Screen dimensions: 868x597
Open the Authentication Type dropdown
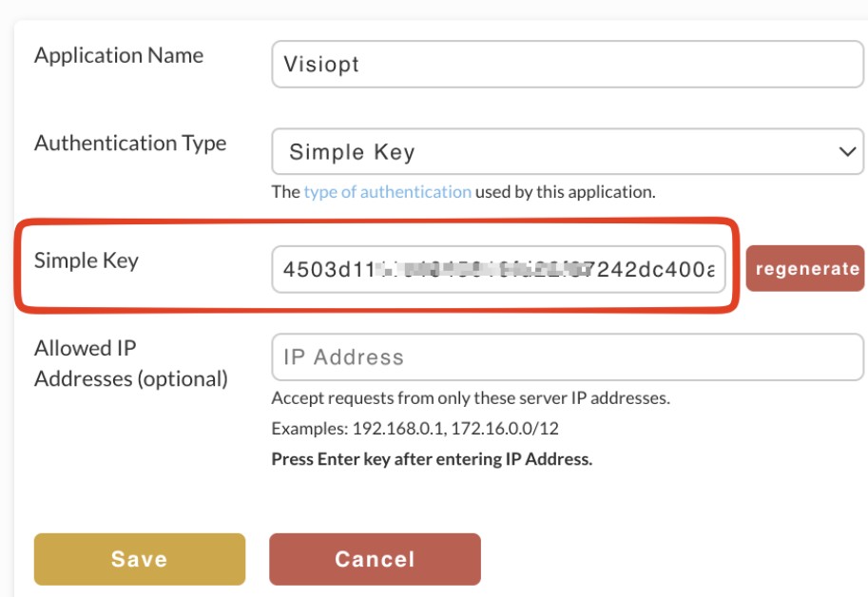(568, 151)
